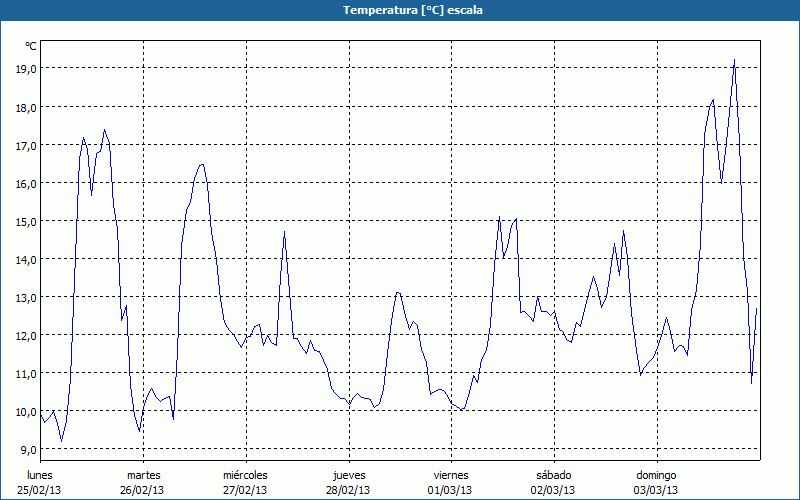Select the 03/03/13 date label
The image size is (800, 500).
click(x=655, y=490)
